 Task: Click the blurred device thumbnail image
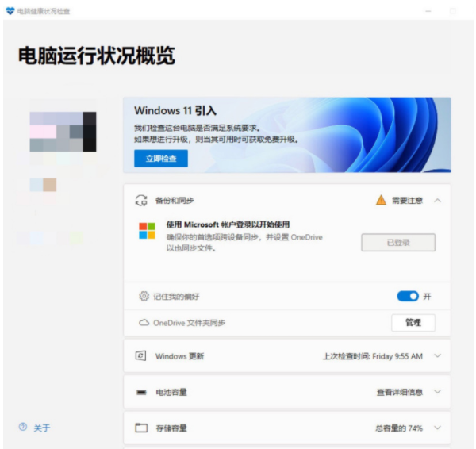[x=63, y=131]
